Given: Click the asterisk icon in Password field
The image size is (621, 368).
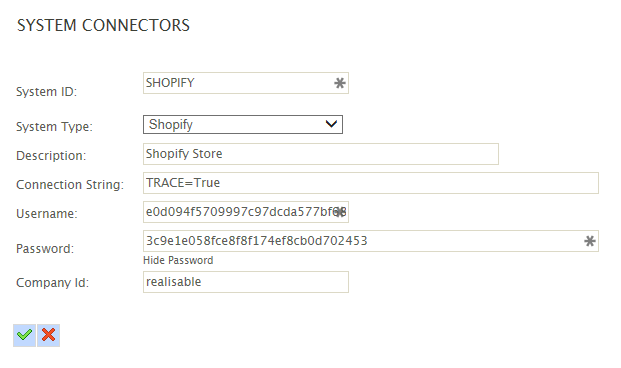Looking at the screenshot, I should point(590,241).
